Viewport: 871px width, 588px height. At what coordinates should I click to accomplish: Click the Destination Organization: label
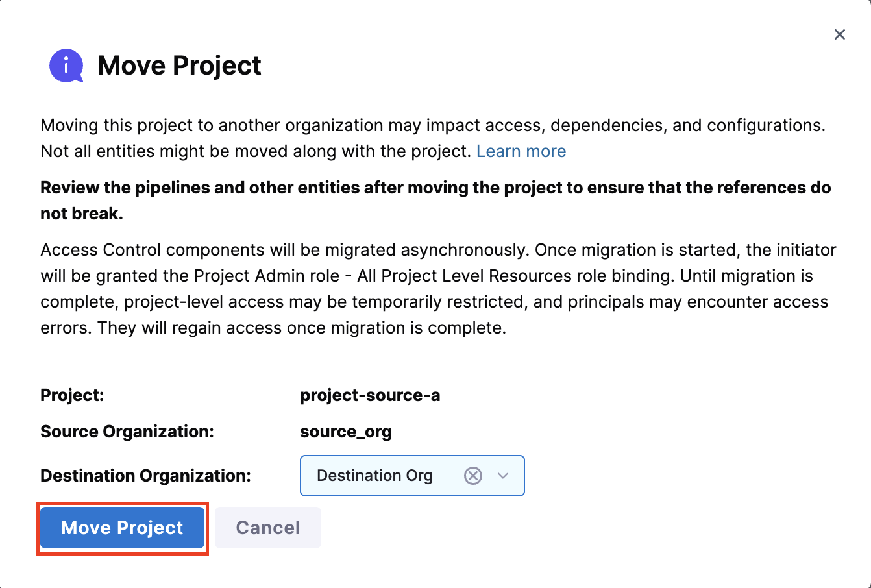pos(145,476)
